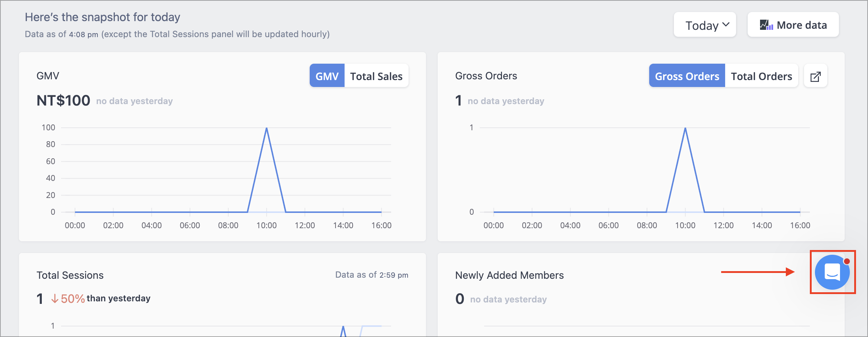Switch to the Total Sales tab

point(376,76)
